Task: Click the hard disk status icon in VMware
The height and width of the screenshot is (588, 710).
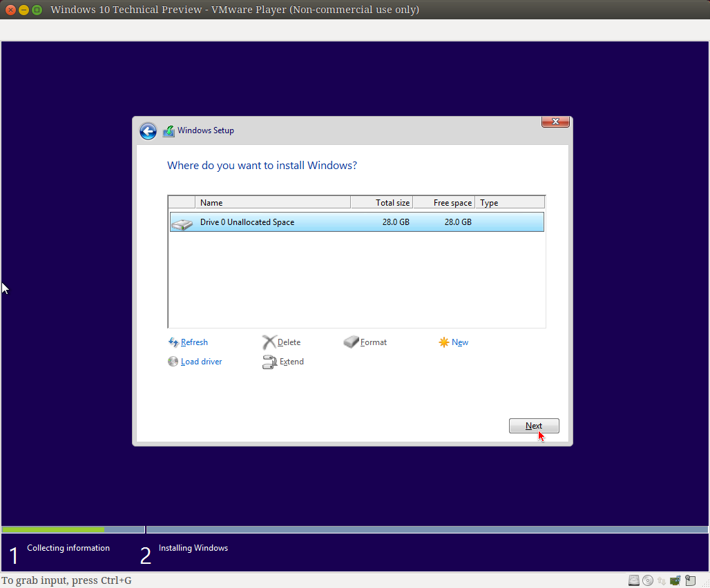Action: click(x=634, y=580)
